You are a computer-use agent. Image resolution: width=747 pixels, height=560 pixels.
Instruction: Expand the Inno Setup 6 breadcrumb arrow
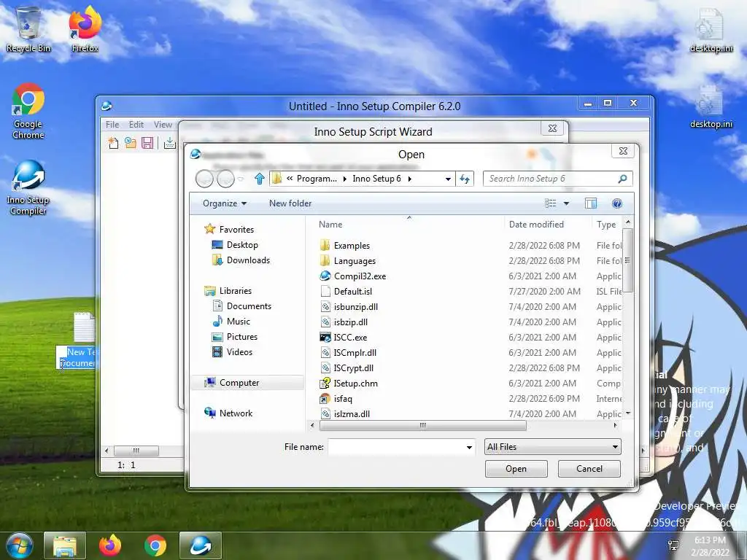[x=409, y=179]
